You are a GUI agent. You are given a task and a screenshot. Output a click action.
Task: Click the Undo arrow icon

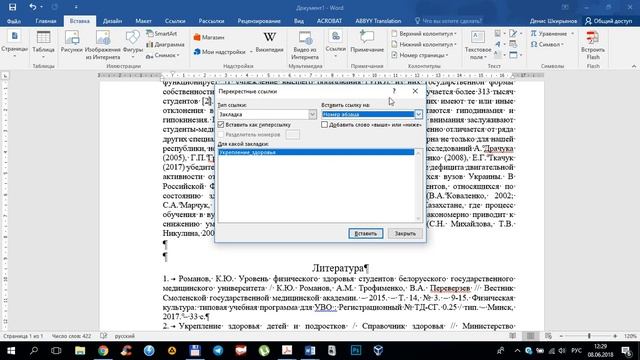(x=33, y=7)
